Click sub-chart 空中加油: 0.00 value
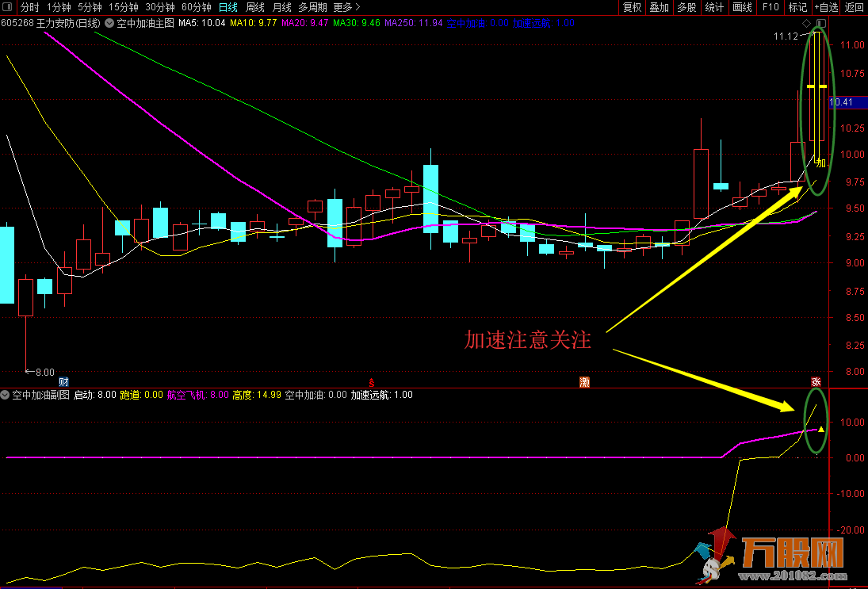868x589 pixels. (316, 395)
